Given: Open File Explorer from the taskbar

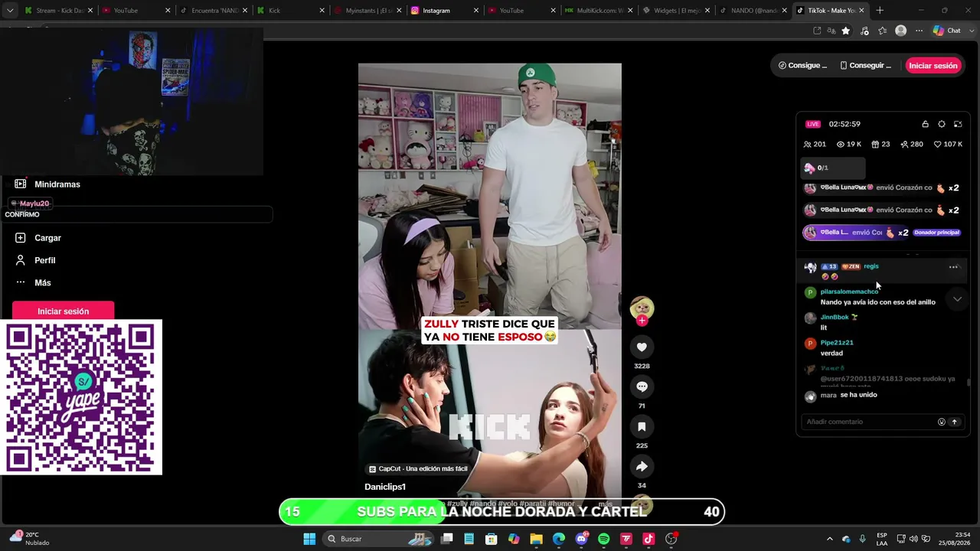Looking at the screenshot, I should (536, 539).
